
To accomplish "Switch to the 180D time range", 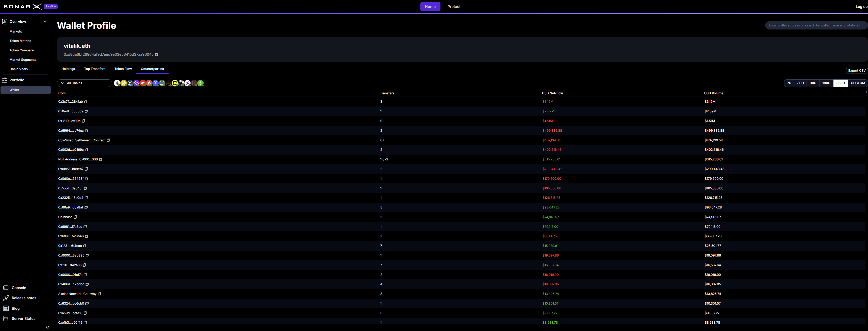I will [826, 83].
